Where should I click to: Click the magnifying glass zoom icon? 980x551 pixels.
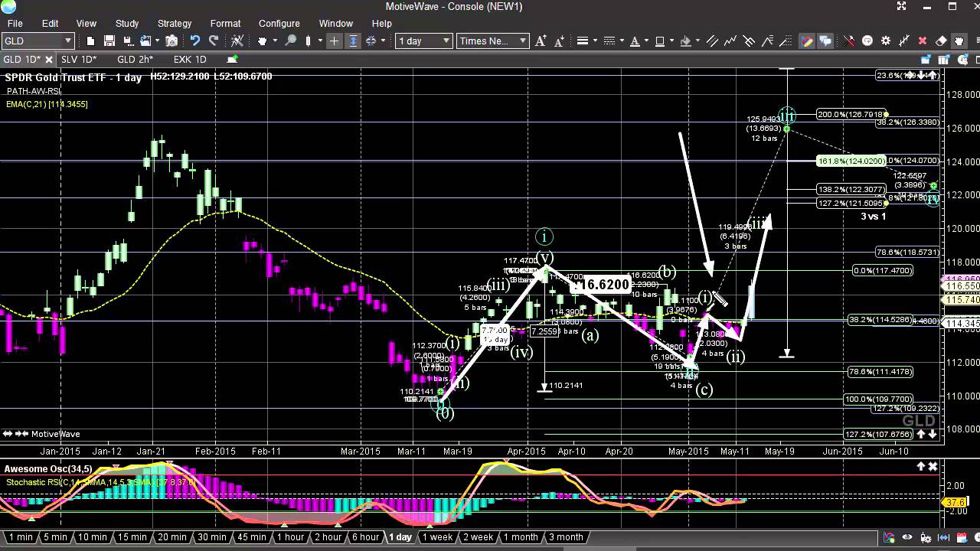(291, 41)
